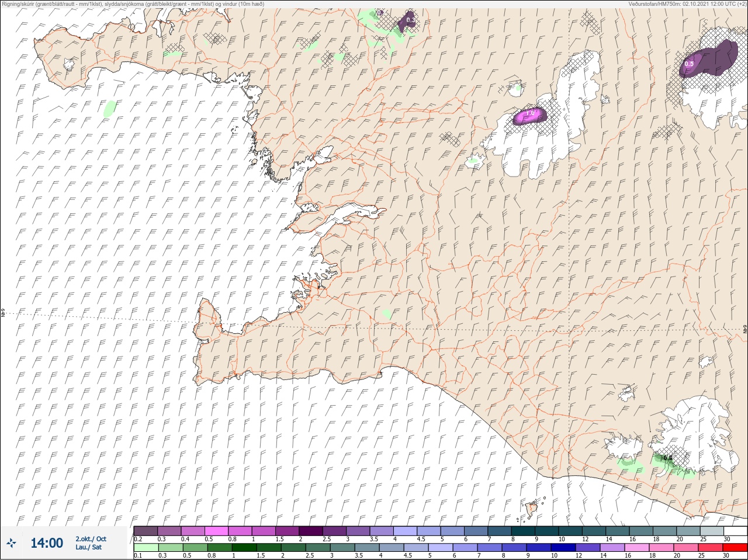The height and width of the screenshot is (560, 748).
Task: Click the dark green lower-row swatch labeled 1
Action: (244, 548)
